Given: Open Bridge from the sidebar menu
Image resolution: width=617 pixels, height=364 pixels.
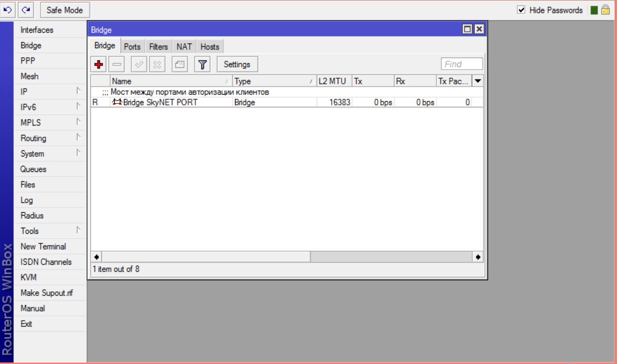Looking at the screenshot, I should (50, 46).
